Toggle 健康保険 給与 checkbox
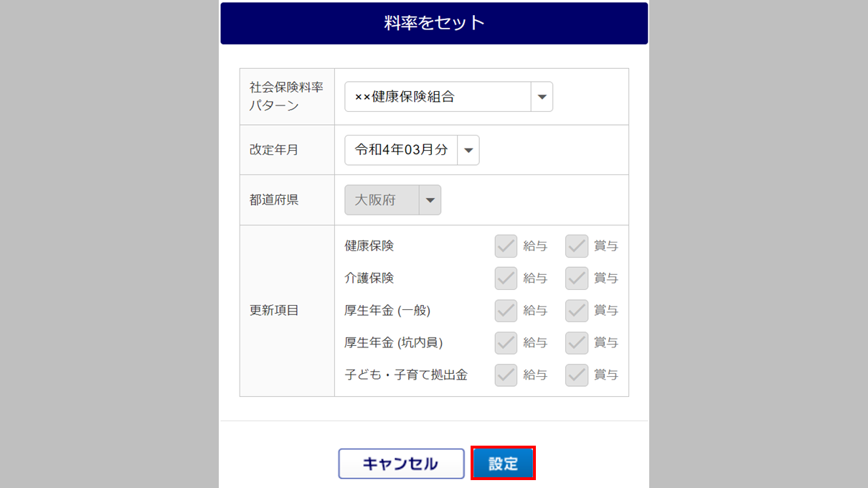Image resolution: width=868 pixels, height=488 pixels. (x=506, y=246)
